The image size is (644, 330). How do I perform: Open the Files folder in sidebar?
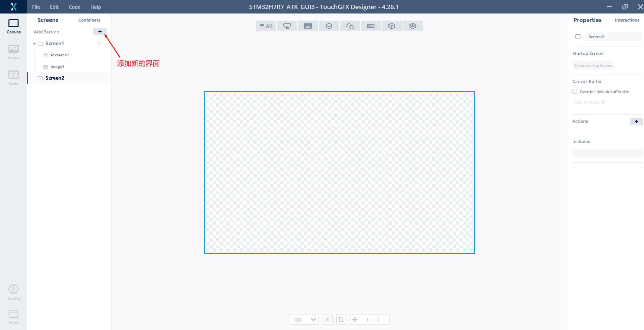(14, 317)
